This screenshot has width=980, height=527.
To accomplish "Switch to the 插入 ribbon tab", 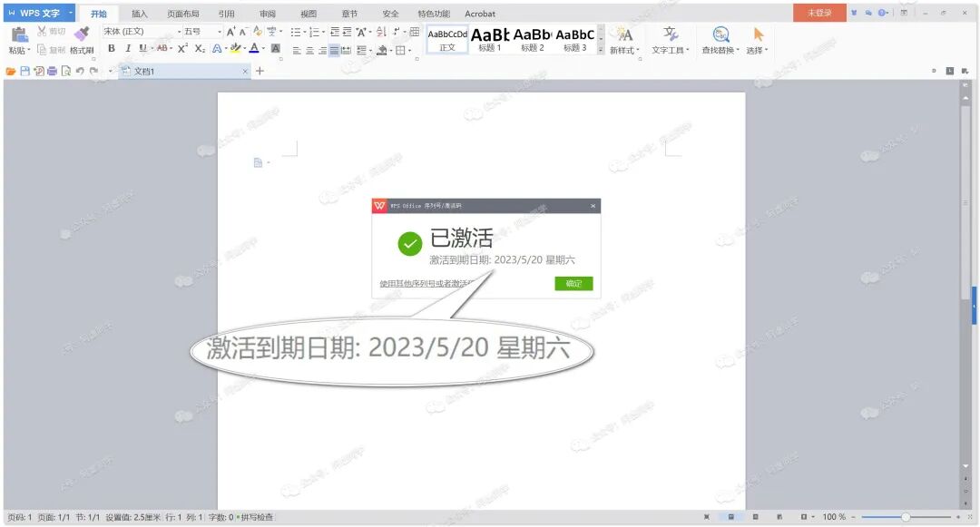I will pyautogui.click(x=140, y=13).
